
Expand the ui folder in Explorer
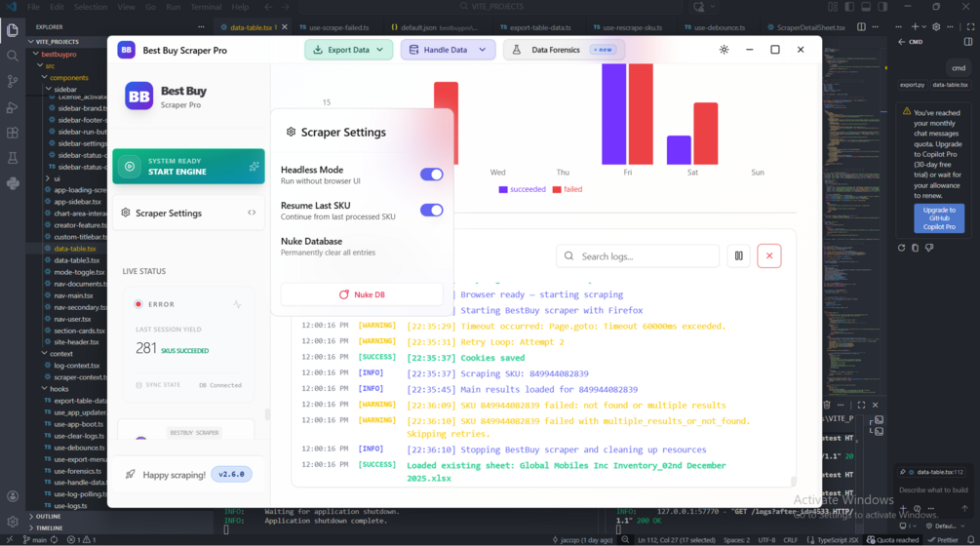tap(49, 178)
